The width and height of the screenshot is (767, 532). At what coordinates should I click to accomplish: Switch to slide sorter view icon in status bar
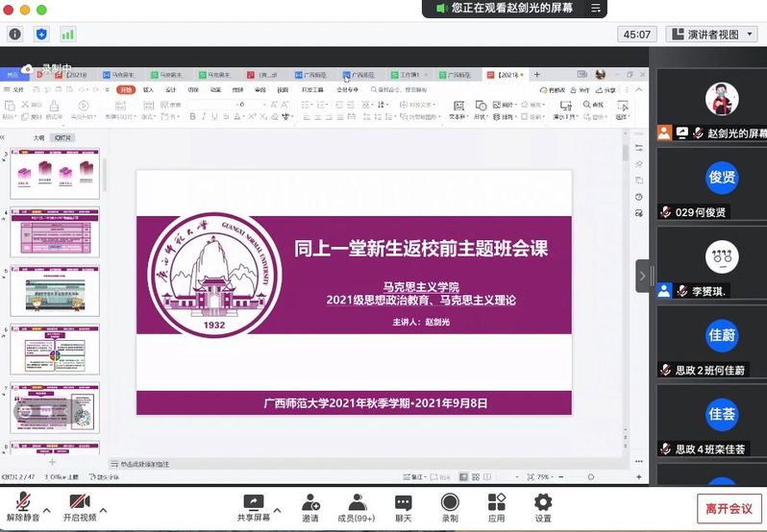[x=476, y=477]
